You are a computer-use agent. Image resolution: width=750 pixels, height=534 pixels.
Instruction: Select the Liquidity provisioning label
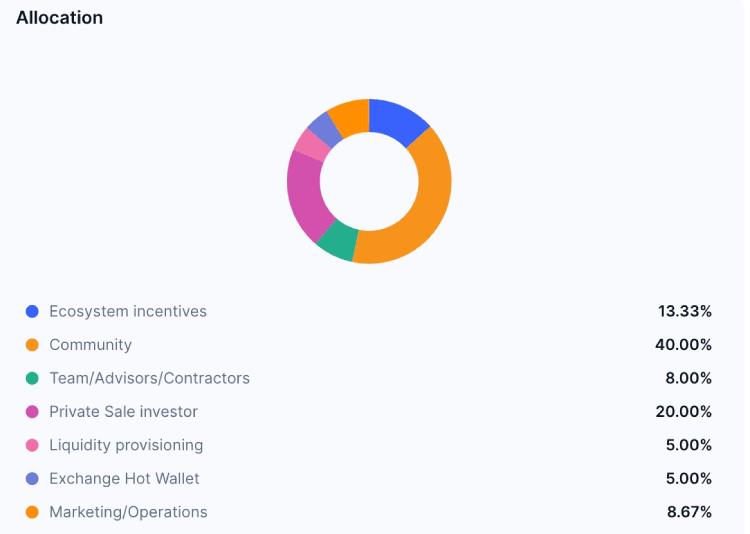coord(126,445)
